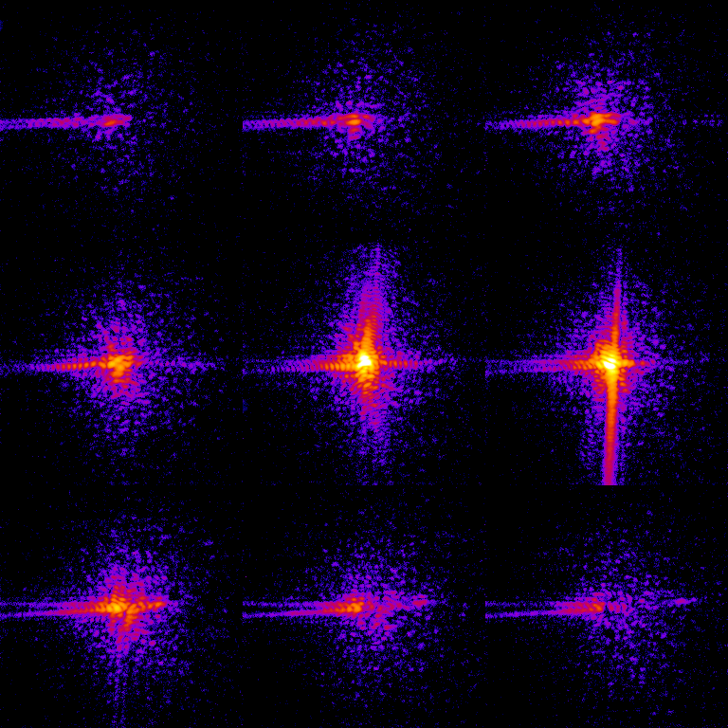
Task: Select the top-center diffraction pattern panel
Action: click(364, 121)
